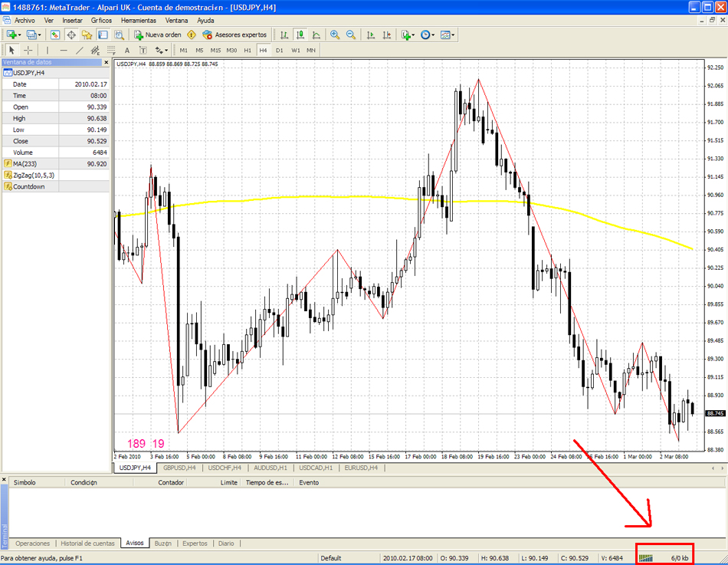This screenshot has width=728, height=565.
Task: Open the periodicity clock dropdown
Action: coord(434,34)
